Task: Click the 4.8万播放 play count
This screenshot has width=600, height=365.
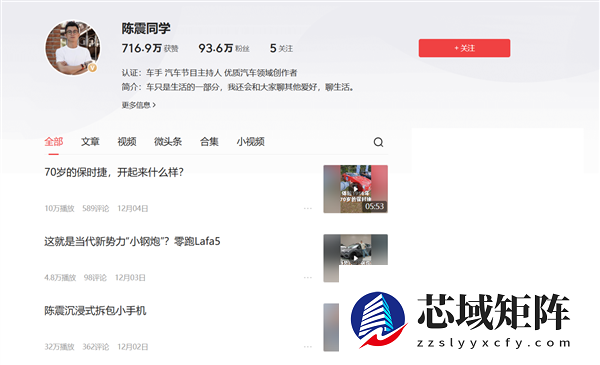Action: coord(60,277)
